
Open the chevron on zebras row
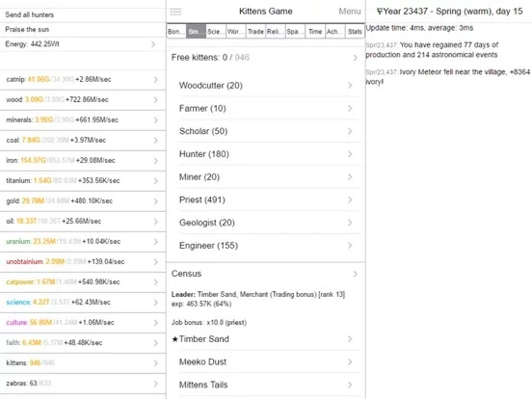[x=156, y=384]
